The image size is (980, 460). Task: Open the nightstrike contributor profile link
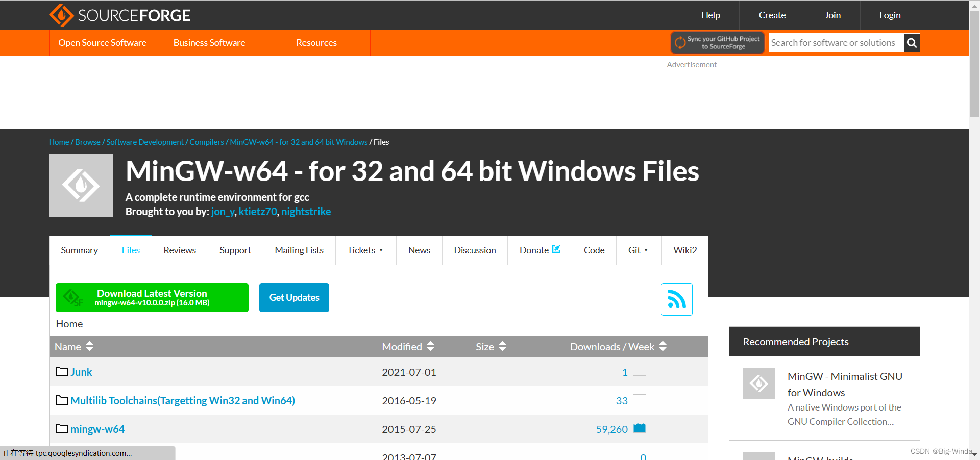pyautogui.click(x=306, y=212)
